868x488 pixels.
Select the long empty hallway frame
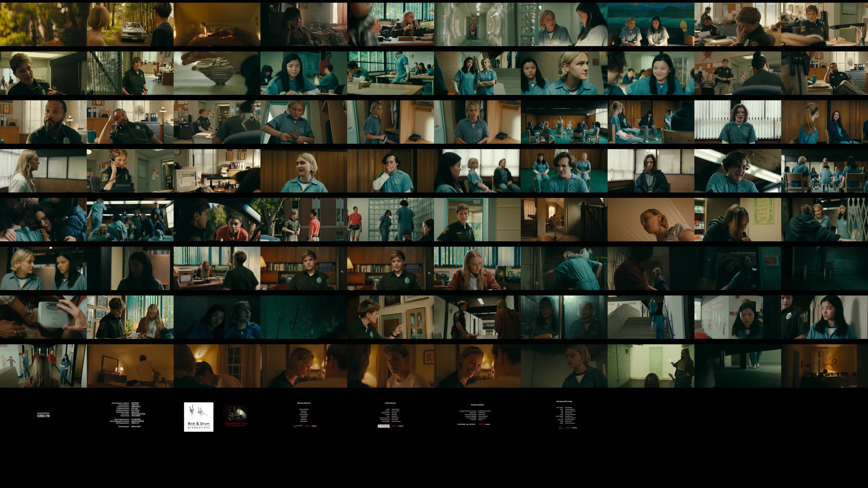coord(477,24)
